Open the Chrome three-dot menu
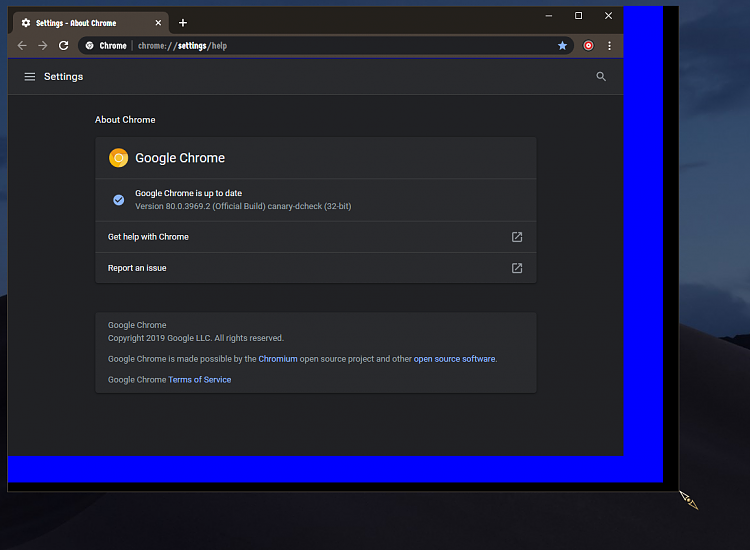This screenshot has height=550, width=750. pyautogui.click(x=609, y=45)
